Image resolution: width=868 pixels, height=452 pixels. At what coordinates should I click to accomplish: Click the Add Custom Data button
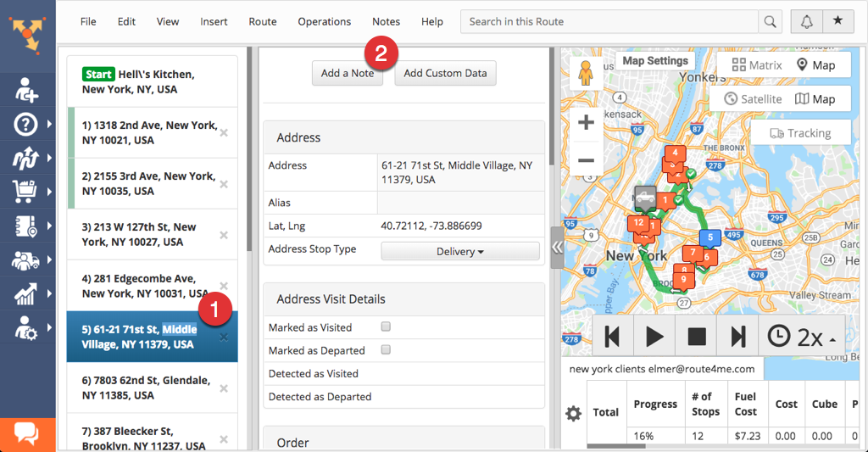pyautogui.click(x=445, y=73)
